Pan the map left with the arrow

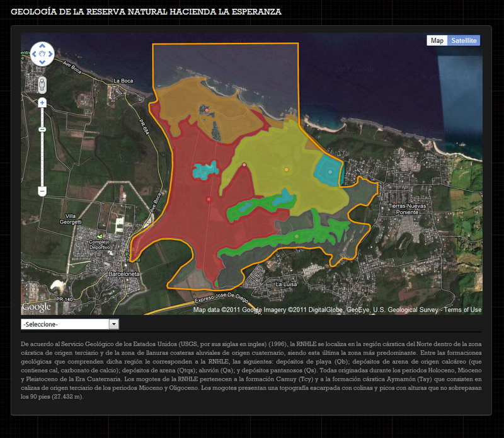point(35,54)
